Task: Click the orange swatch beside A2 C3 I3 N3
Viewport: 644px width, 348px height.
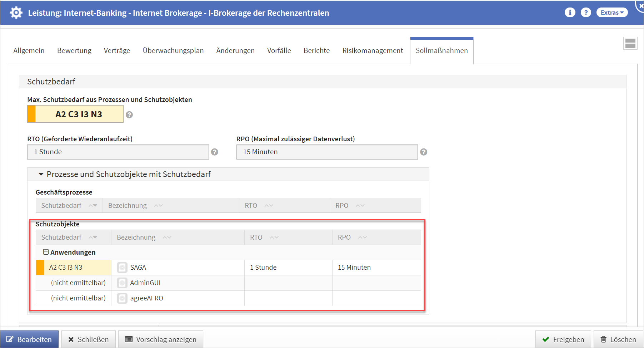Action: click(x=31, y=114)
